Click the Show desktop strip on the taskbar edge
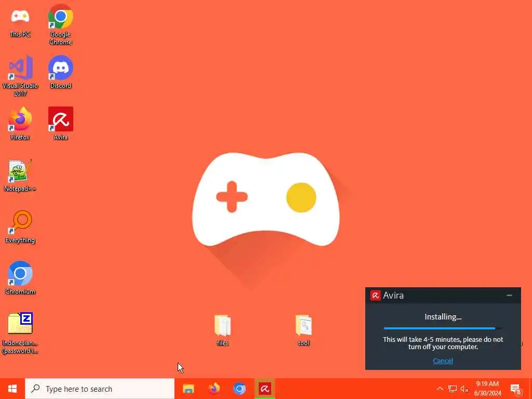The width and height of the screenshot is (532, 399). (x=530, y=389)
